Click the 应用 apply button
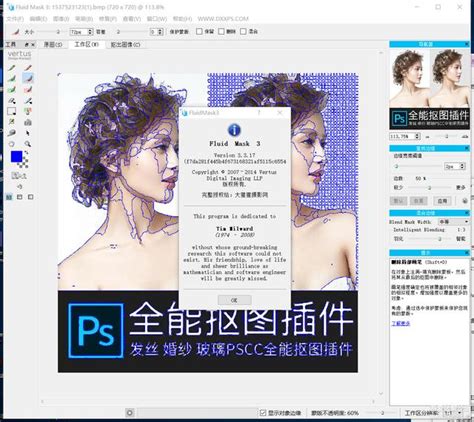The image size is (474, 422). [x=442, y=201]
